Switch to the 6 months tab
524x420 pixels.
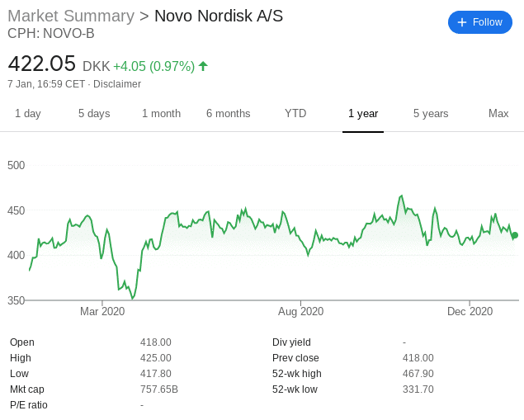[x=229, y=114]
